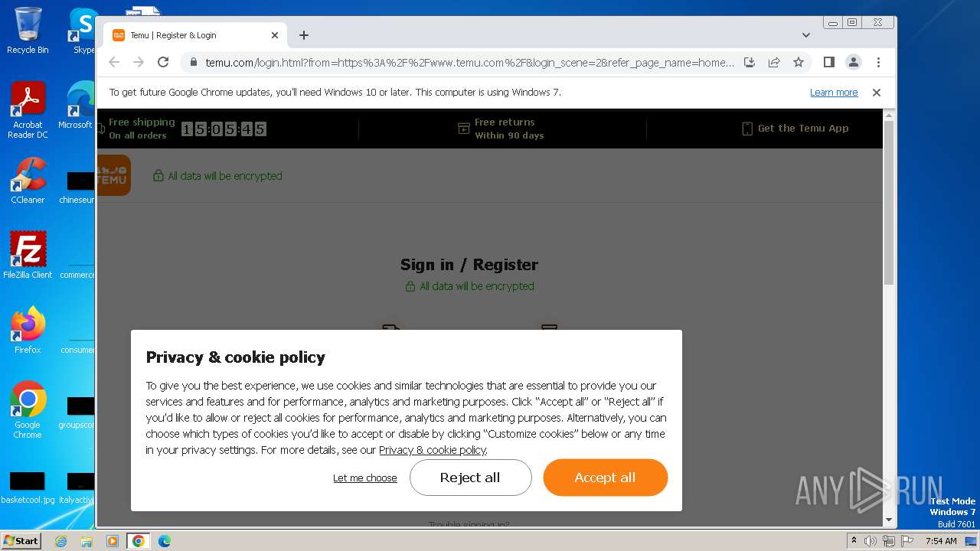Click the Accept all button
This screenshot has height=551, width=980.
[x=605, y=478]
